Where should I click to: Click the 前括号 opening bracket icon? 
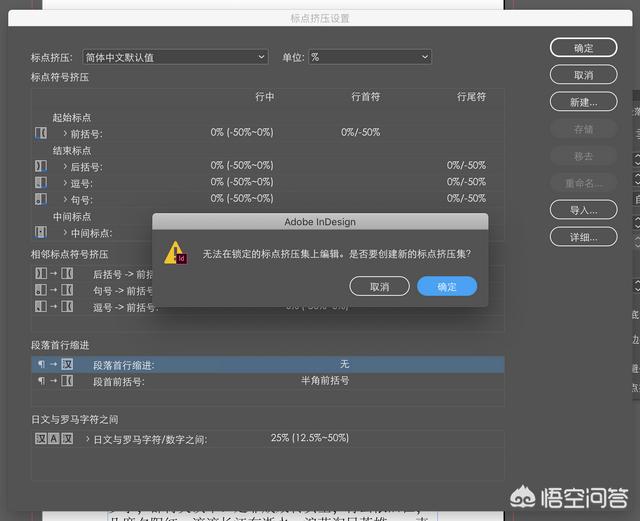click(41, 133)
